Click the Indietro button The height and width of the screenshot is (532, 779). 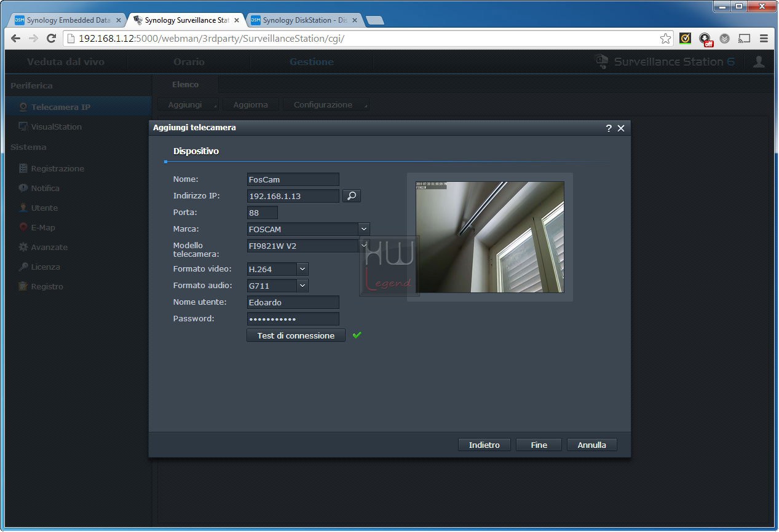[x=484, y=445]
